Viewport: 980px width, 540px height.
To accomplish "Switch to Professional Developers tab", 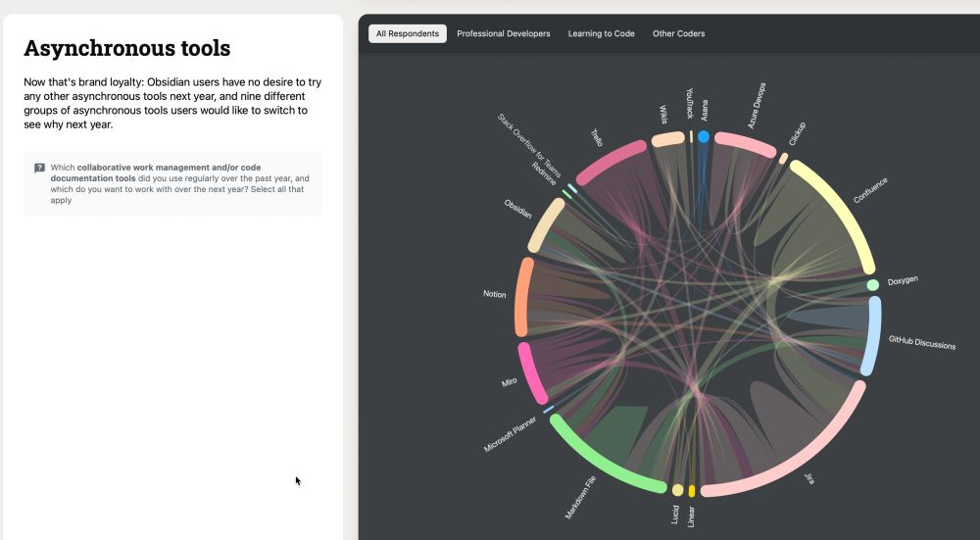I will 503,33.
